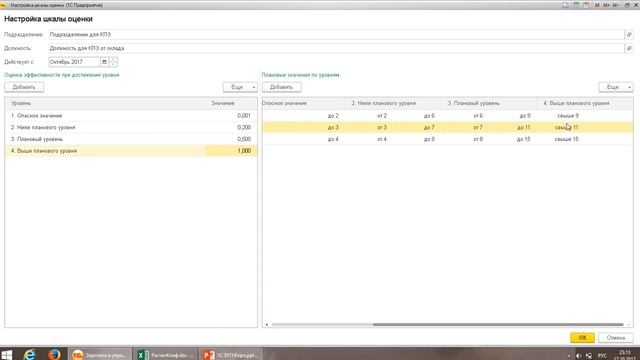Switch to the PowerPoint taskbar window
Viewport: 640px width, 360px height.
click(231, 354)
